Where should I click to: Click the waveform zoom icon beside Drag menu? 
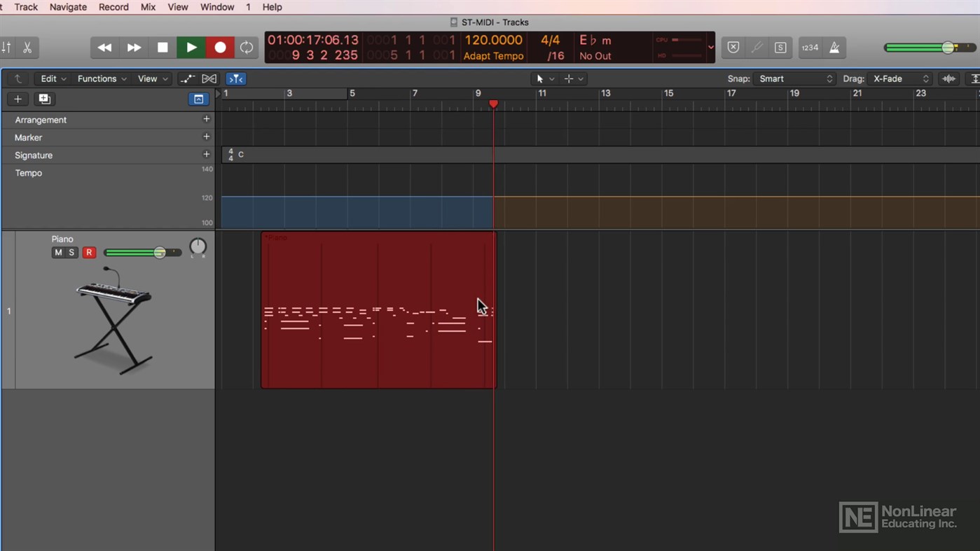[x=948, y=78]
